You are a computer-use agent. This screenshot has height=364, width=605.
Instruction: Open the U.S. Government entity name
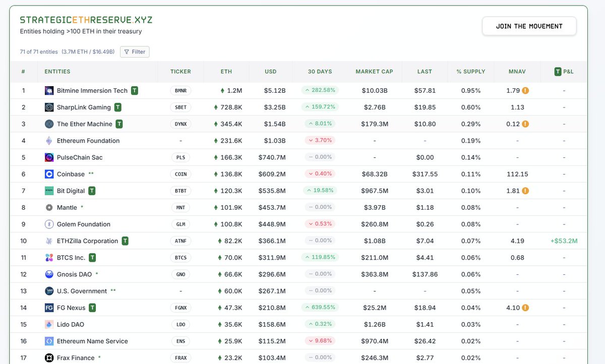click(82, 291)
